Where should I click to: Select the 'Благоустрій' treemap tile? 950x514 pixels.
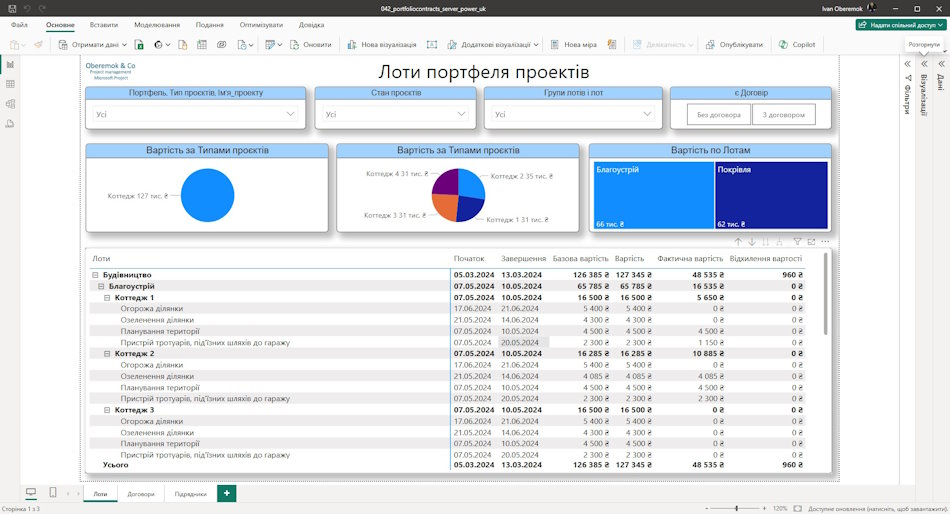coord(654,195)
